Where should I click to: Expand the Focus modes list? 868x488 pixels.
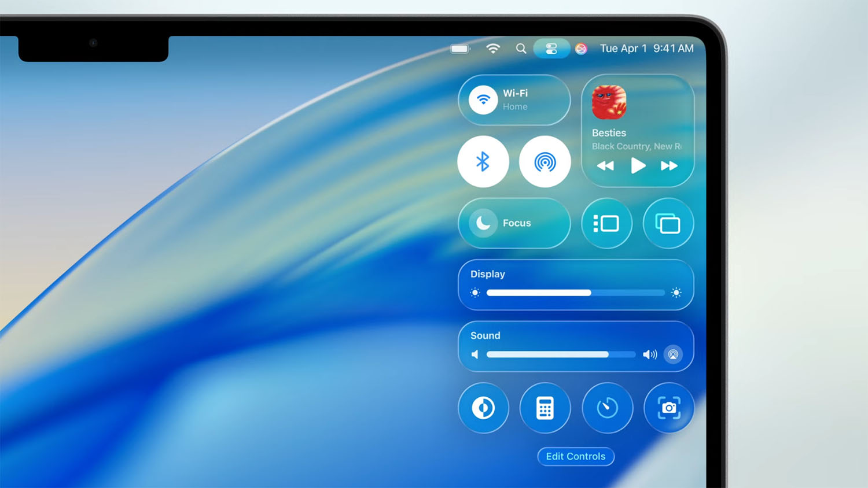point(517,223)
